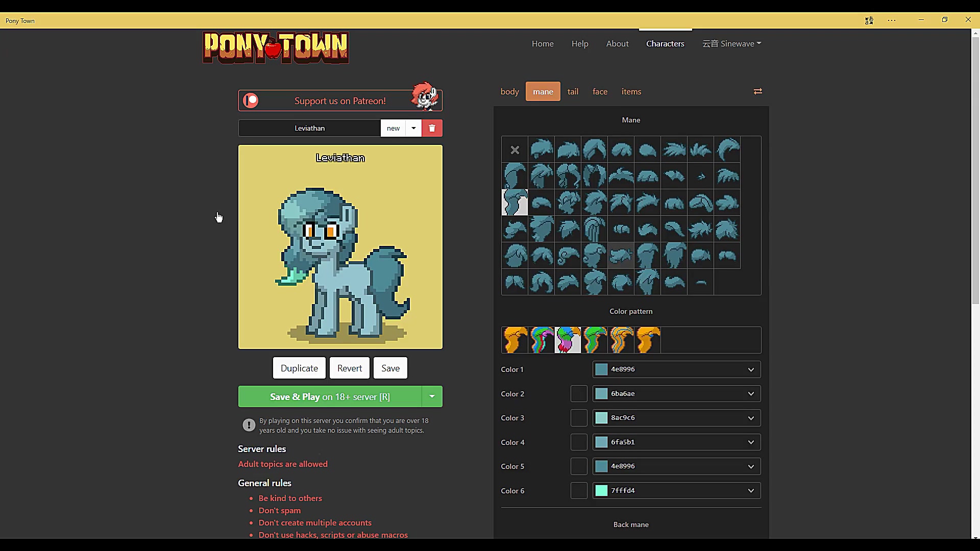Expand the Color 6 dropdown arrow
The height and width of the screenshot is (551, 980).
coord(751,491)
